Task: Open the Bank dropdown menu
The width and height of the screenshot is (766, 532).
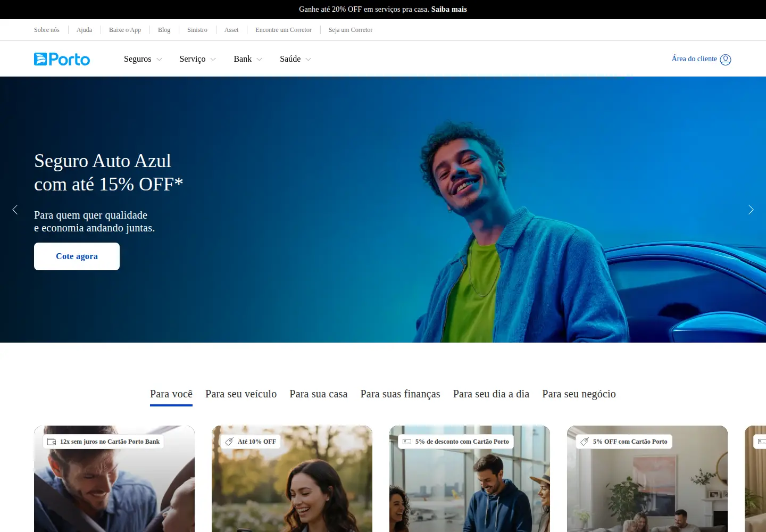Action: [248, 59]
